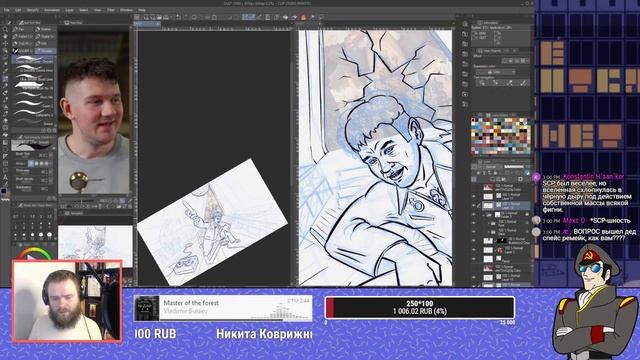Open the Filter menu
This screenshot has width=640, height=360.
[111, 10]
